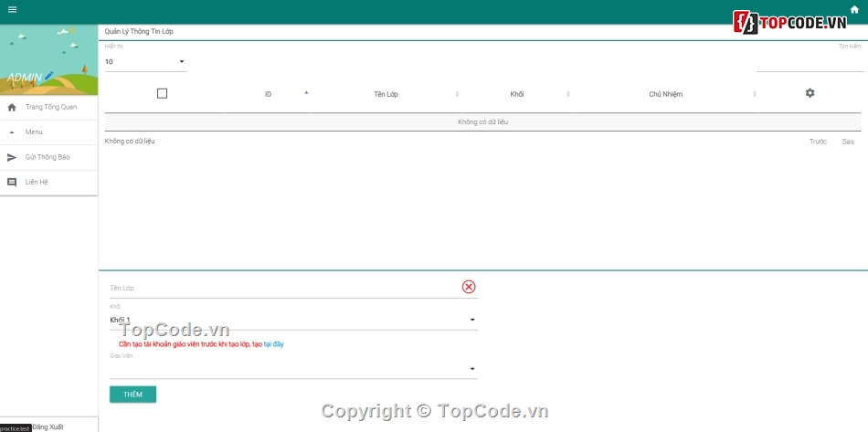Click the ID column header

coord(268,94)
